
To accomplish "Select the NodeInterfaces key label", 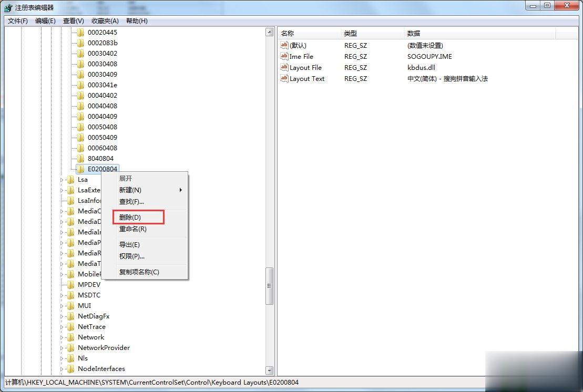I will click(x=101, y=368).
